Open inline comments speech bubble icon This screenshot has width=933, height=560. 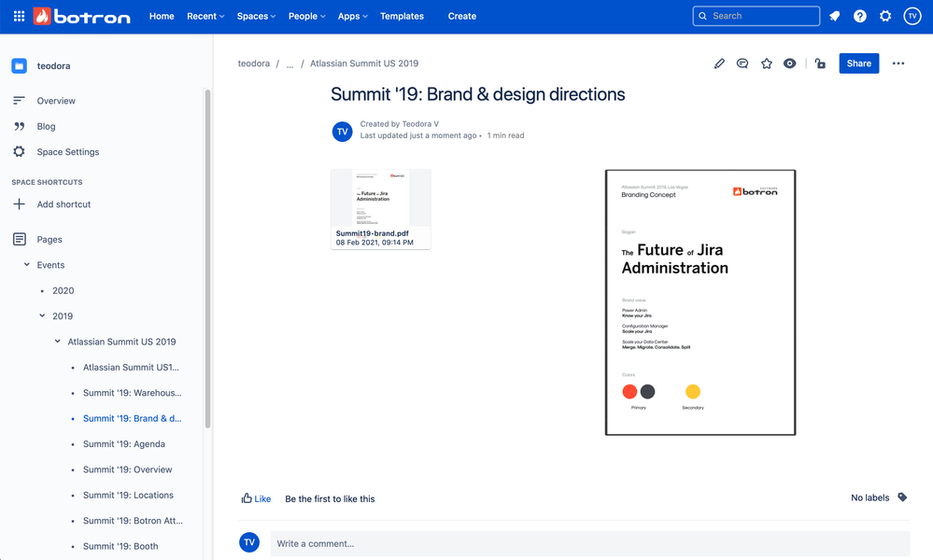(742, 63)
